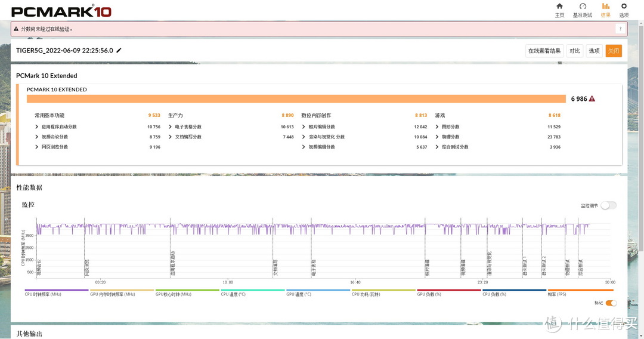The width and height of the screenshot is (644, 339).
Task: Click the warning icon in the validation banner
Action: coord(16,29)
